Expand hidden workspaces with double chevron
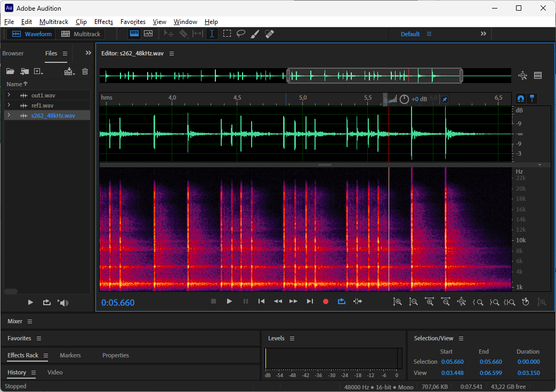This screenshot has height=392, width=556. [484, 34]
